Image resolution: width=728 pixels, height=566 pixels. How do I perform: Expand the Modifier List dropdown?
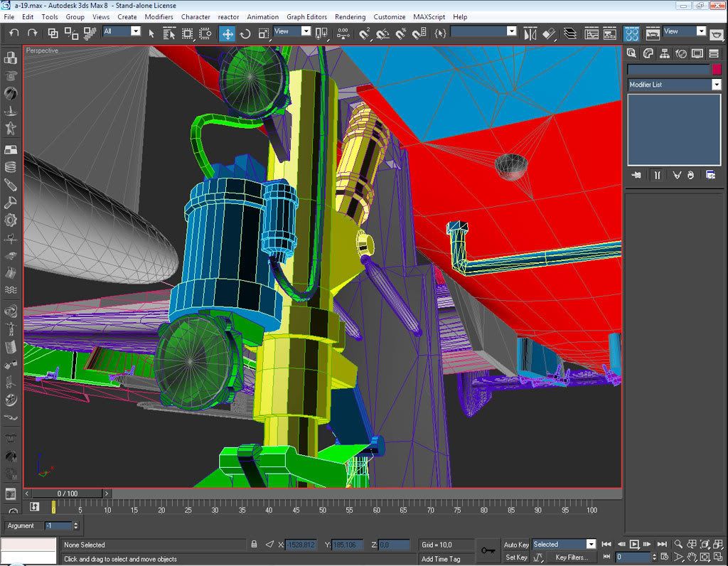click(716, 85)
